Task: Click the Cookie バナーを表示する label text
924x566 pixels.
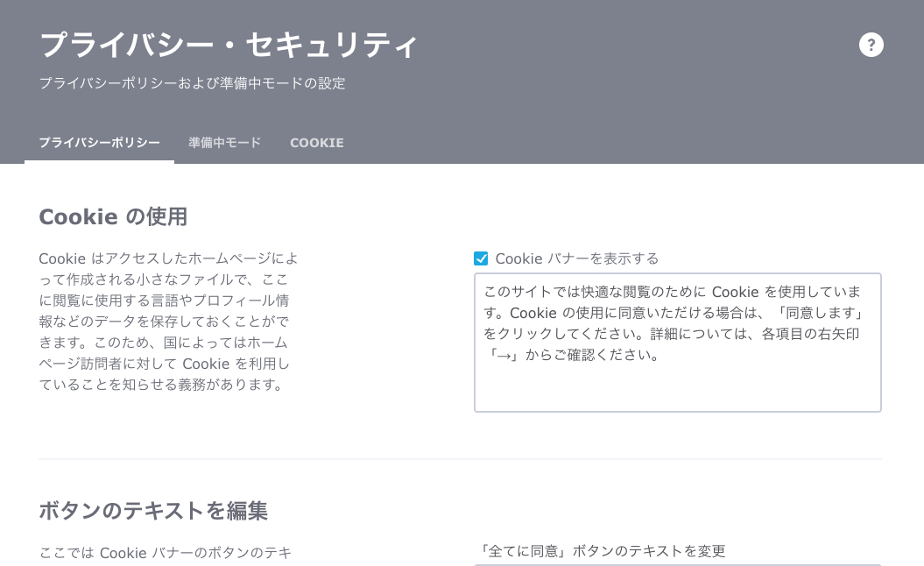Action: coord(578,258)
